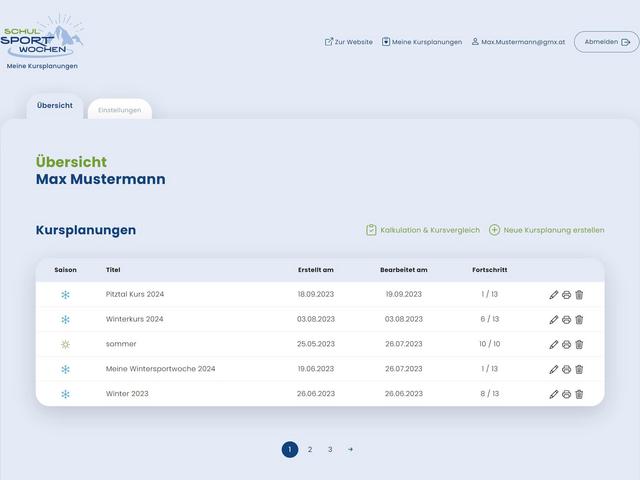
Task: Click progress value 10 / 10
Action: (x=490, y=344)
